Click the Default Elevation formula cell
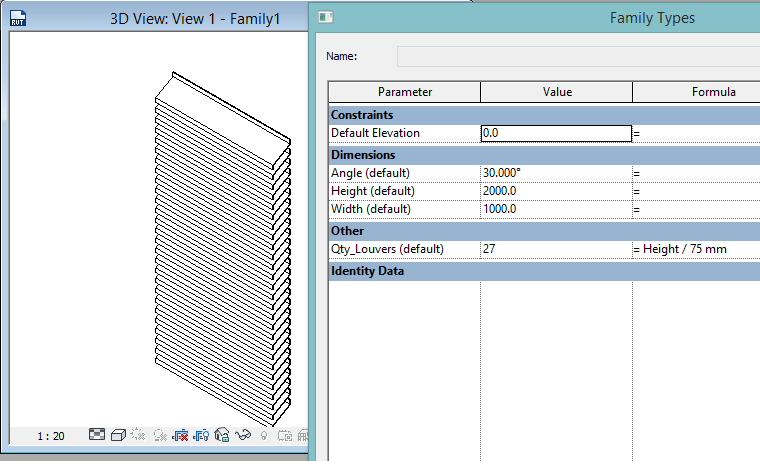Screen dimensions: 760x461 point(697,133)
